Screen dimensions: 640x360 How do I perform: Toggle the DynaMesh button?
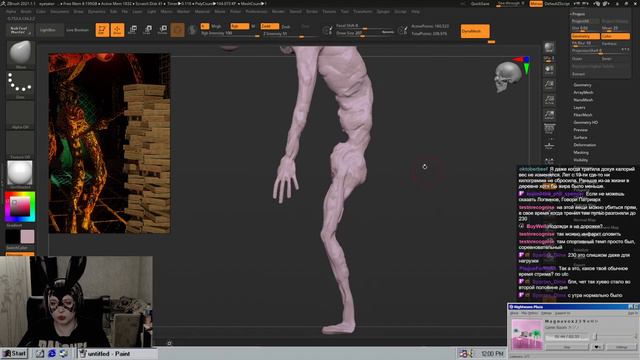click(475, 31)
